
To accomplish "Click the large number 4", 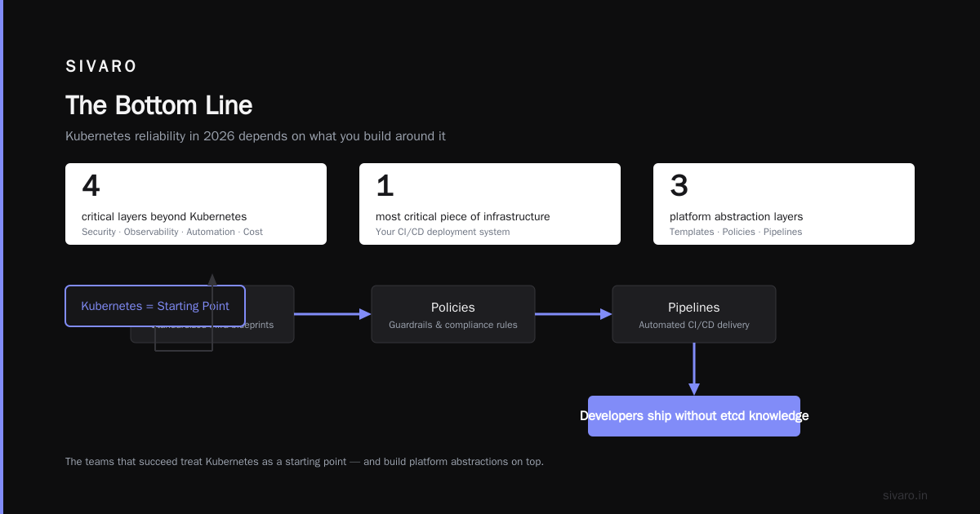I will [x=91, y=186].
